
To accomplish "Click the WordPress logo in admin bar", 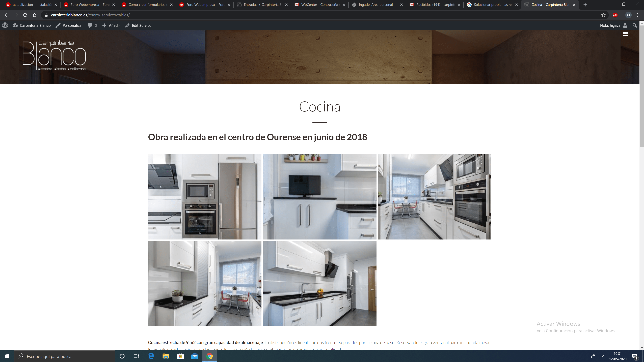I will pos(5,25).
